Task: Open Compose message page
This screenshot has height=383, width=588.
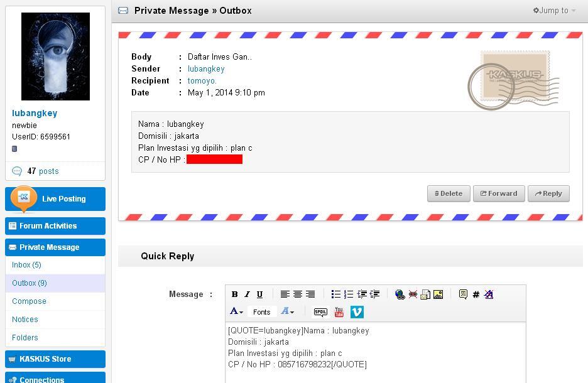Action: click(29, 301)
